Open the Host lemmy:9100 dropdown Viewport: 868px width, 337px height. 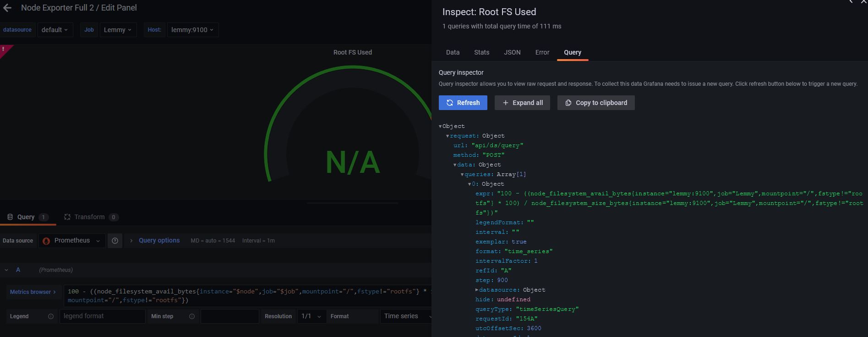point(193,30)
